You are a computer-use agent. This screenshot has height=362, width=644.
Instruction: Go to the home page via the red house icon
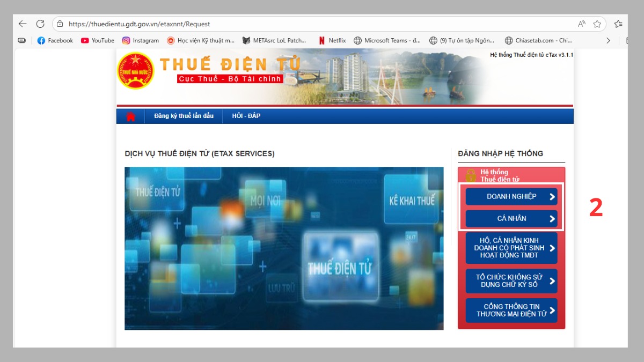pyautogui.click(x=130, y=116)
